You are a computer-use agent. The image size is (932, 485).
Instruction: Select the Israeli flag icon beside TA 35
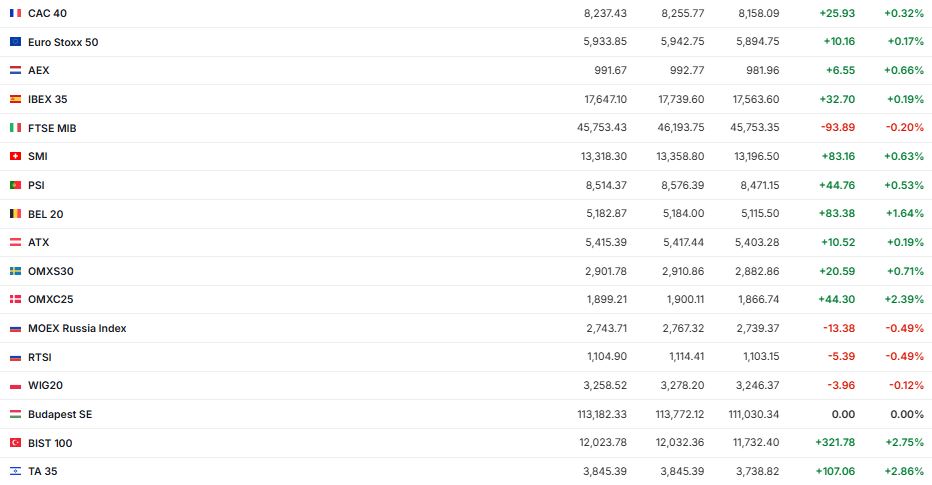pos(15,471)
